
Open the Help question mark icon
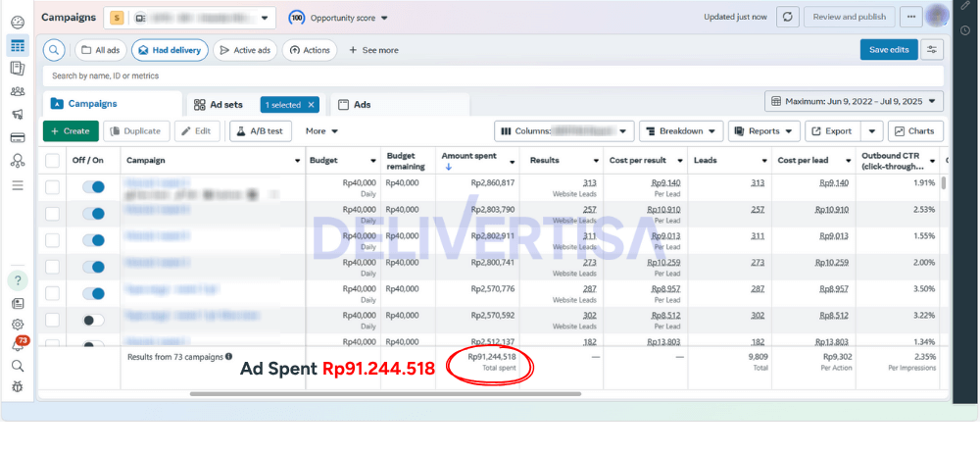[x=18, y=280]
